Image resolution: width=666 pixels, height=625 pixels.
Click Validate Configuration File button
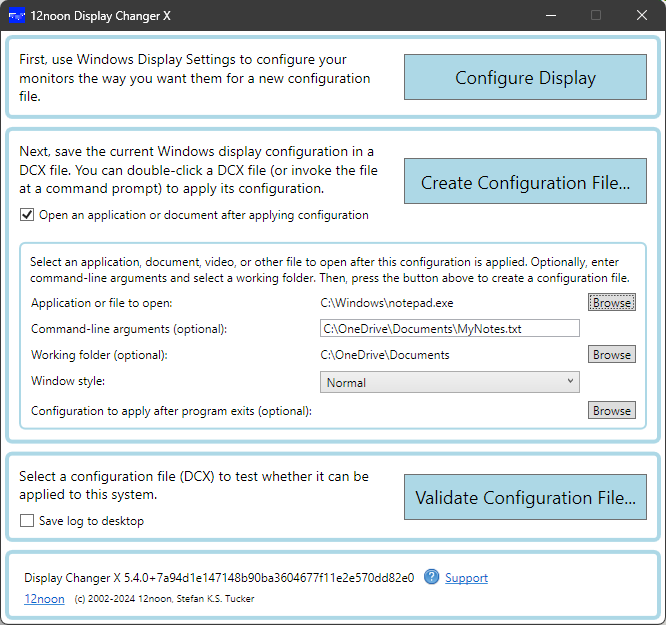tap(525, 497)
